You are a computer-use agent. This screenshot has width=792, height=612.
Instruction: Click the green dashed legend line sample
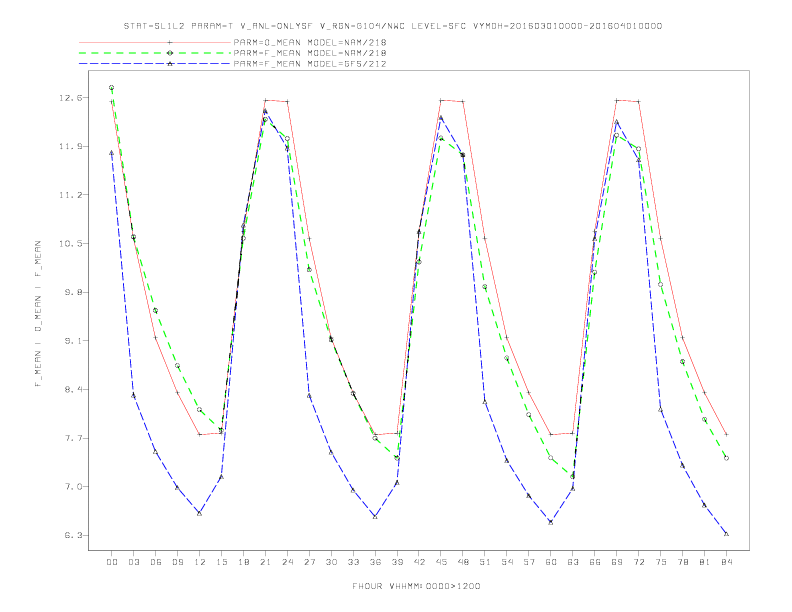click(155, 53)
